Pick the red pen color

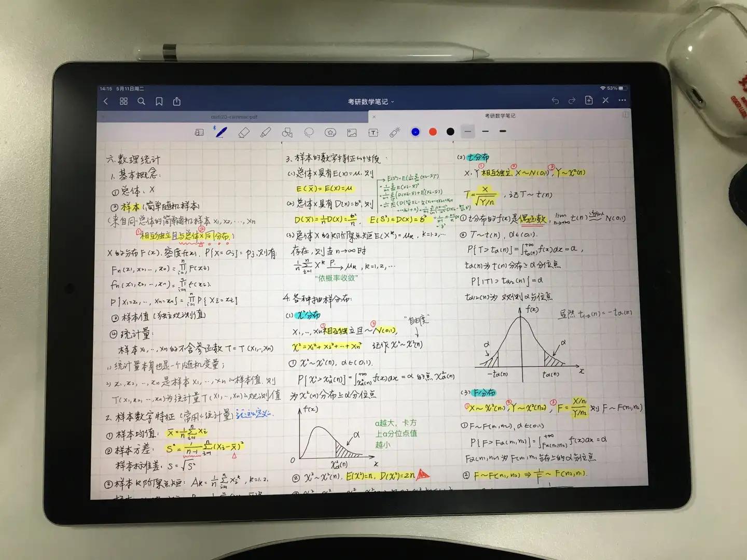[433, 132]
